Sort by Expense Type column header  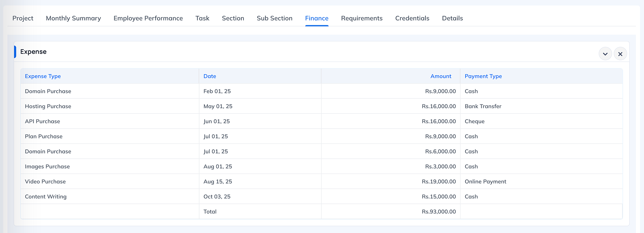(43, 76)
